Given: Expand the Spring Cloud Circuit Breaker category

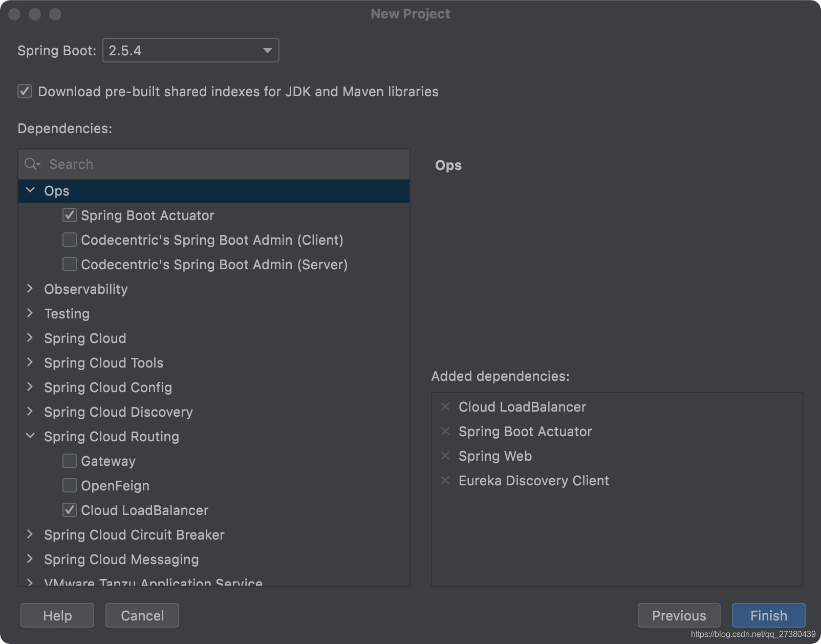Looking at the screenshot, I should (x=30, y=534).
